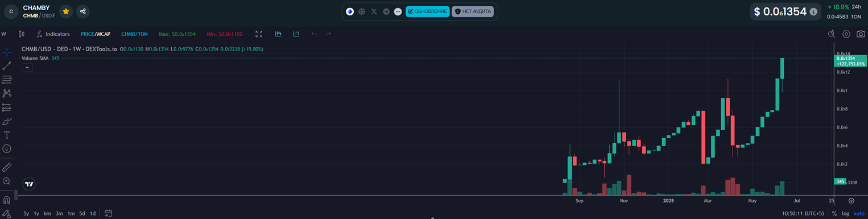Viewport: 868px width, 219px height.
Task: Click the share icon next to CHAMBY
Action: 82,11
